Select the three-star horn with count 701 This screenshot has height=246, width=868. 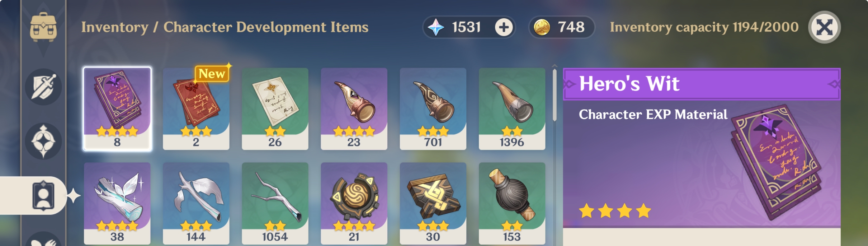click(433, 109)
